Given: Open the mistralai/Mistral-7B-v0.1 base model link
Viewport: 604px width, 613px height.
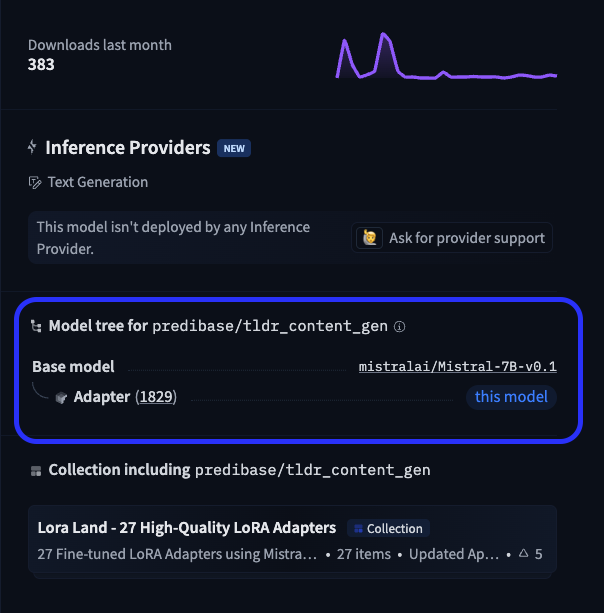Looking at the screenshot, I should pos(457,367).
